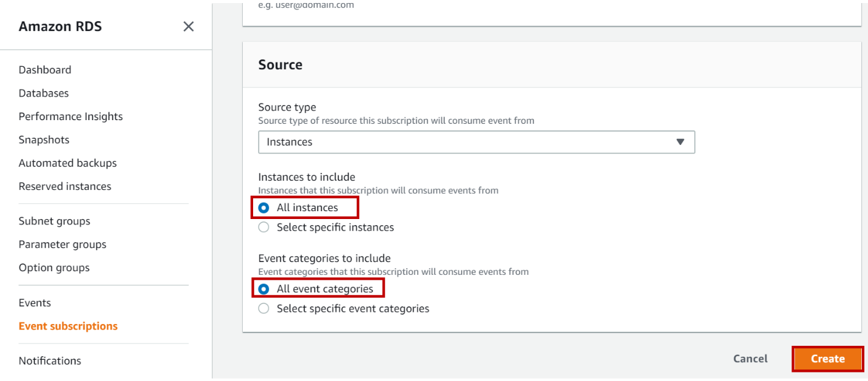Go to Events in the sidebar

(x=35, y=303)
